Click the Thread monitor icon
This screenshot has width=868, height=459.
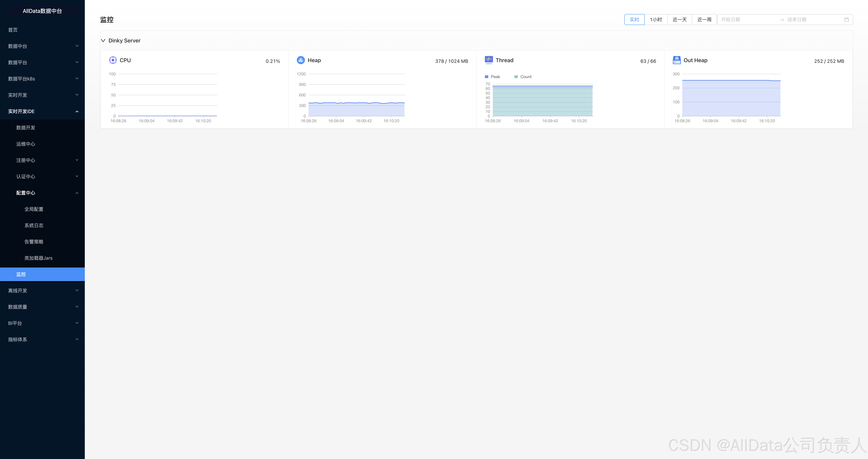tap(489, 60)
